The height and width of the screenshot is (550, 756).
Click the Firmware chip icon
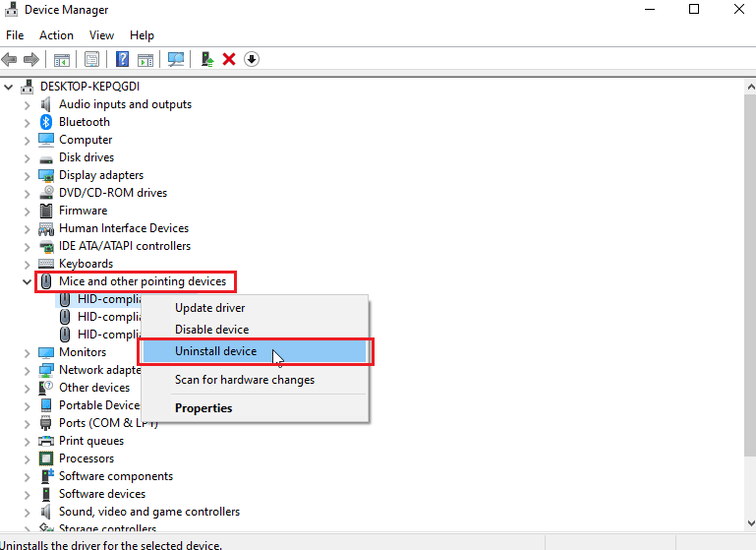point(46,211)
